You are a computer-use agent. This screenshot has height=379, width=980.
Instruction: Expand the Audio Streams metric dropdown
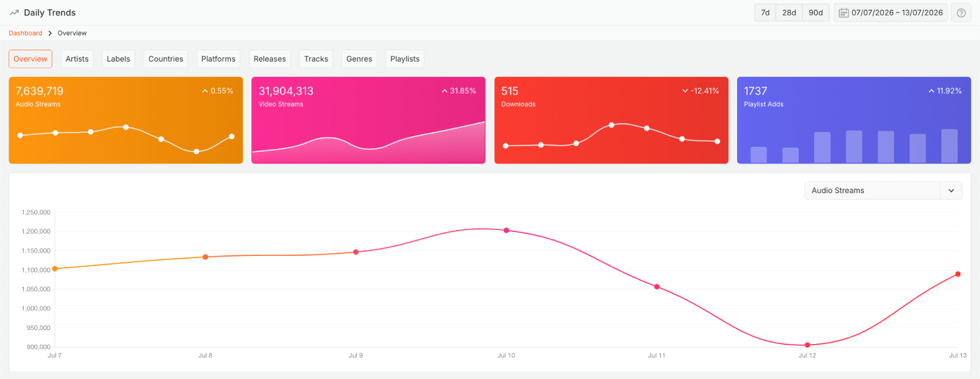pyautogui.click(x=883, y=190)
